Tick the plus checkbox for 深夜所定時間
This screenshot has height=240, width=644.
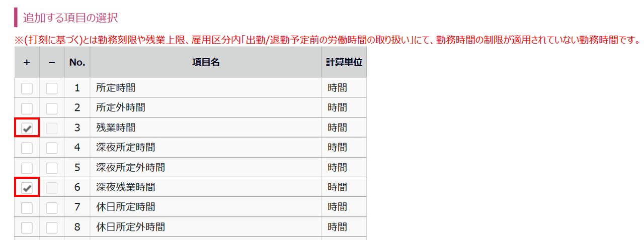coord(27,148)
